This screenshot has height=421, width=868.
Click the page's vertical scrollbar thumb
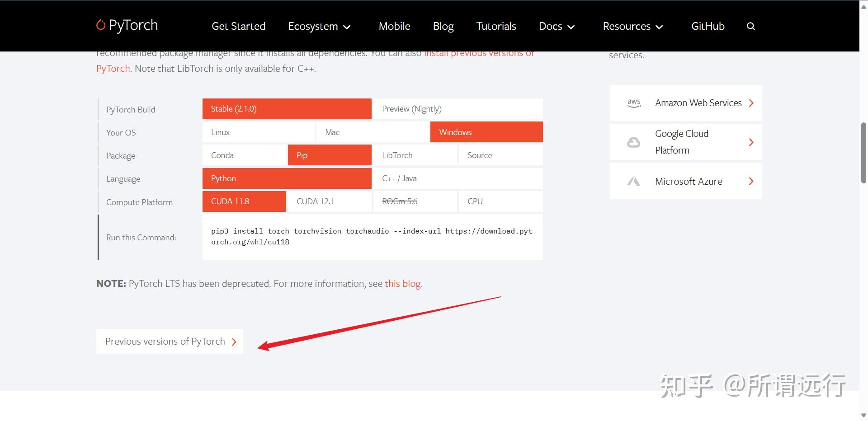pos(863,153)
